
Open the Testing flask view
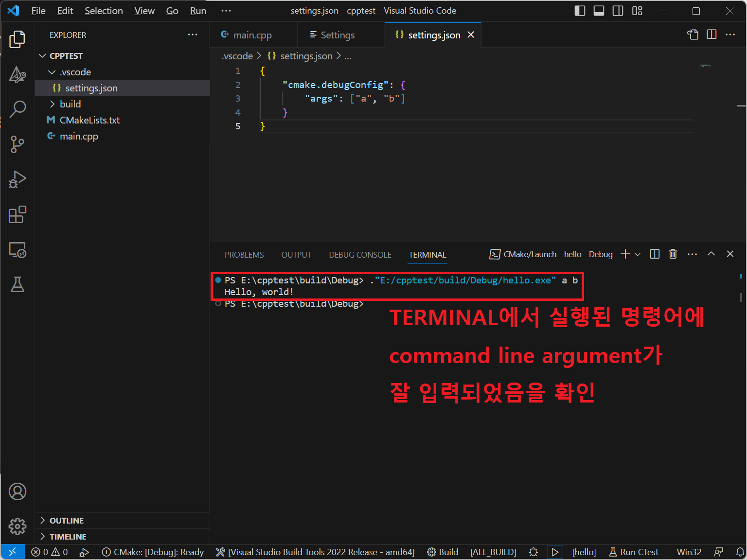18,285
